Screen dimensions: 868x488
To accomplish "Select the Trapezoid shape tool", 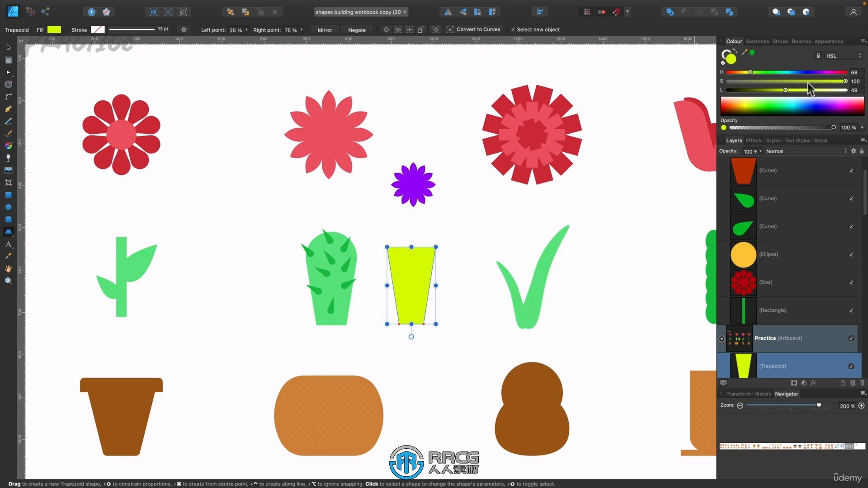I will click(x=8, y=231).
